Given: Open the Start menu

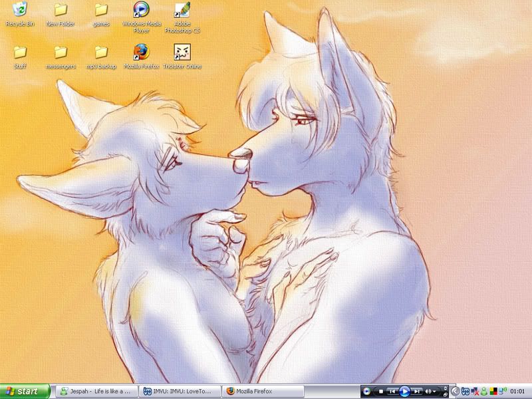Looking at the screenshot, I should tap(25, 392).
